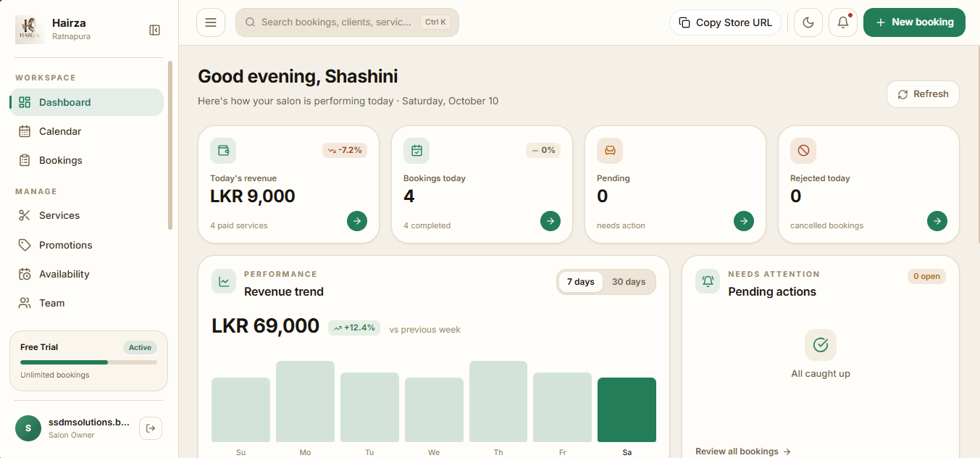The image size is (980, 458).
Task: Click the Saturday revenue bar
Action: 627,409
